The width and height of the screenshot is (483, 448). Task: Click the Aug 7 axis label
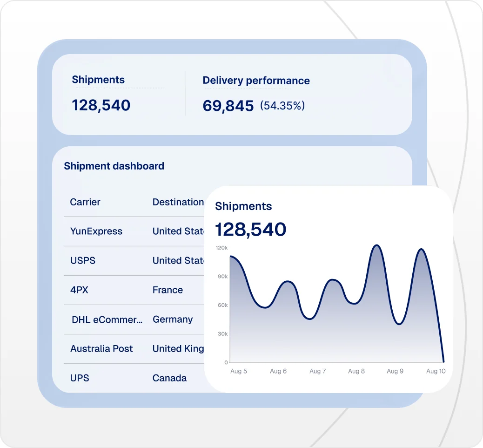click(x=318, y=371)
